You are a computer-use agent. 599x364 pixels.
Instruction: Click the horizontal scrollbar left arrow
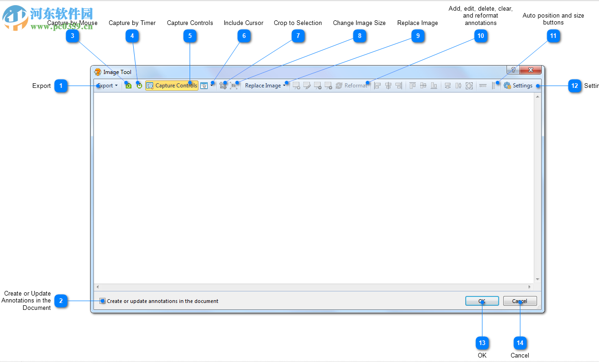pyautogui.click(x=97, y=287)
